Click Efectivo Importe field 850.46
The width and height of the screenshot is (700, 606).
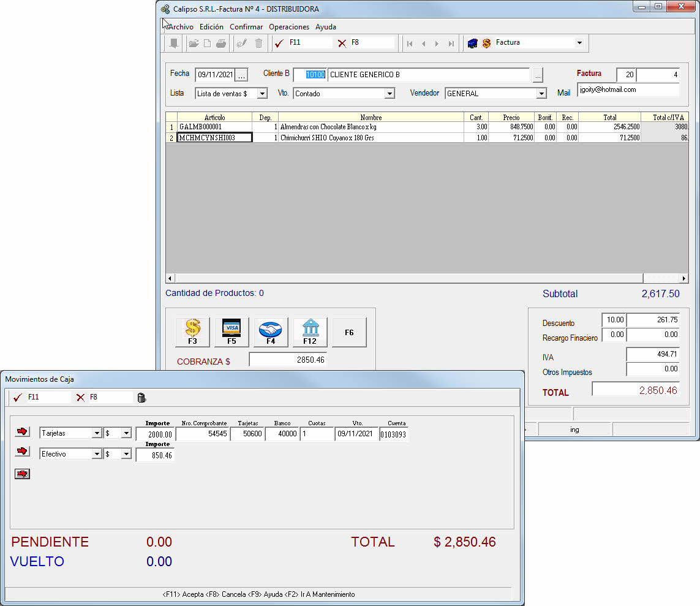[x=155, y=455]
